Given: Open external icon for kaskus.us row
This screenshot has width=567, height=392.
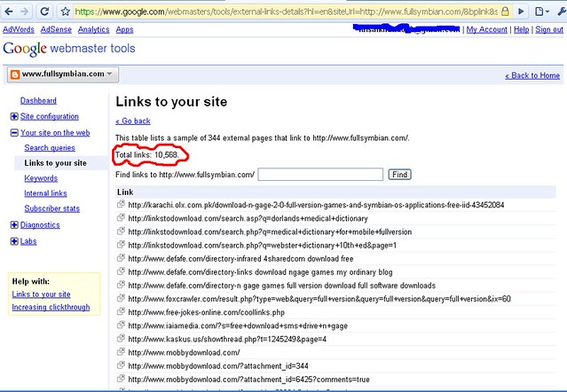Looking at the screenshot, I should click(x=121, y=339).
